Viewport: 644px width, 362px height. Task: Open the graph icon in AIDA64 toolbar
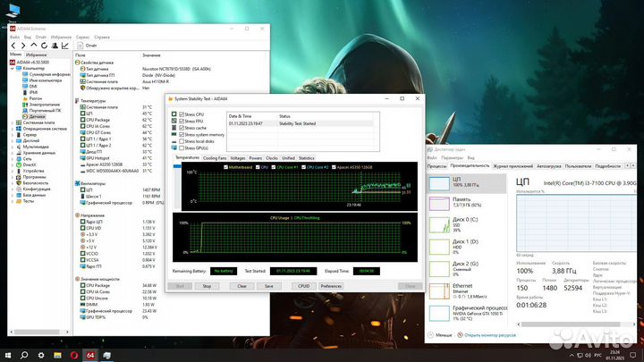(x=65, y=46)
